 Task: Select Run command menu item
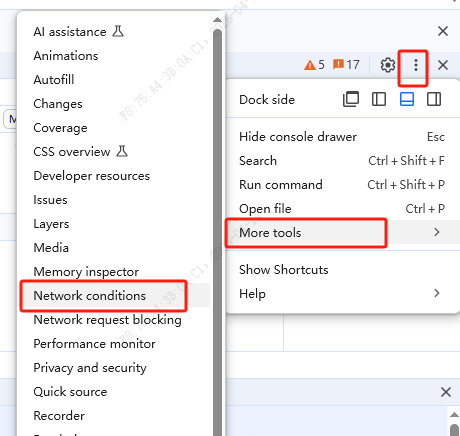[x=343, y=185]
